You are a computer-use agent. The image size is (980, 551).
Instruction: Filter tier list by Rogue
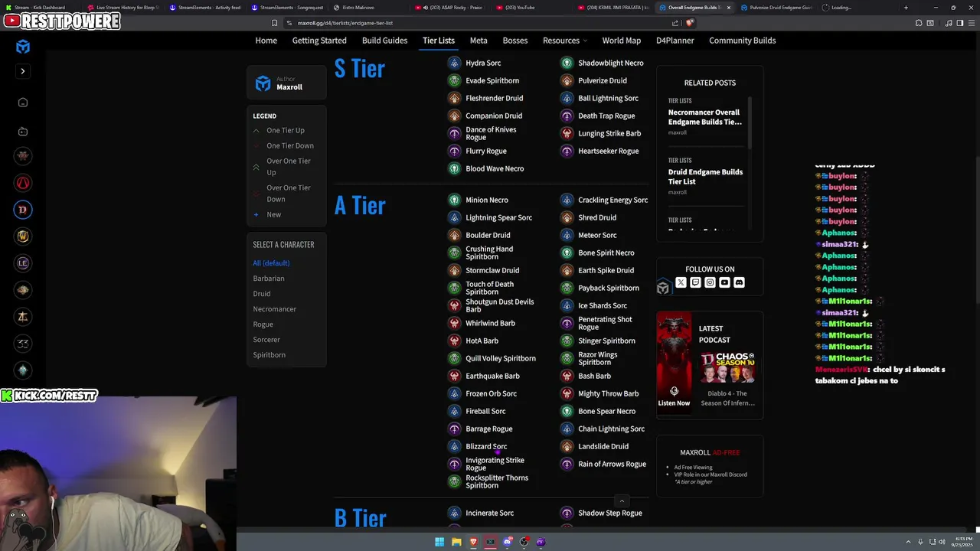click(x=263, y=324)
